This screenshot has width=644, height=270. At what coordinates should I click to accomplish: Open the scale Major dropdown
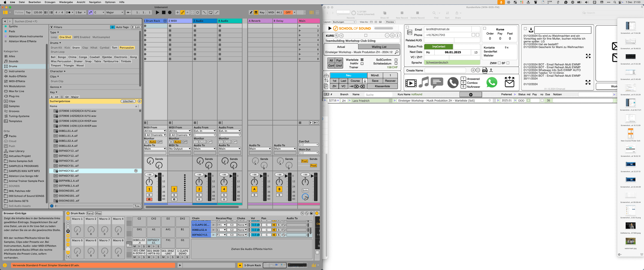[x=115, y=12]
